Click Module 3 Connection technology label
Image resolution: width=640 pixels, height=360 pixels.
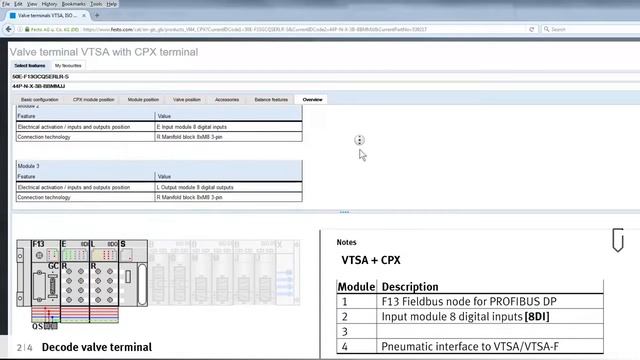click(44, 198)
